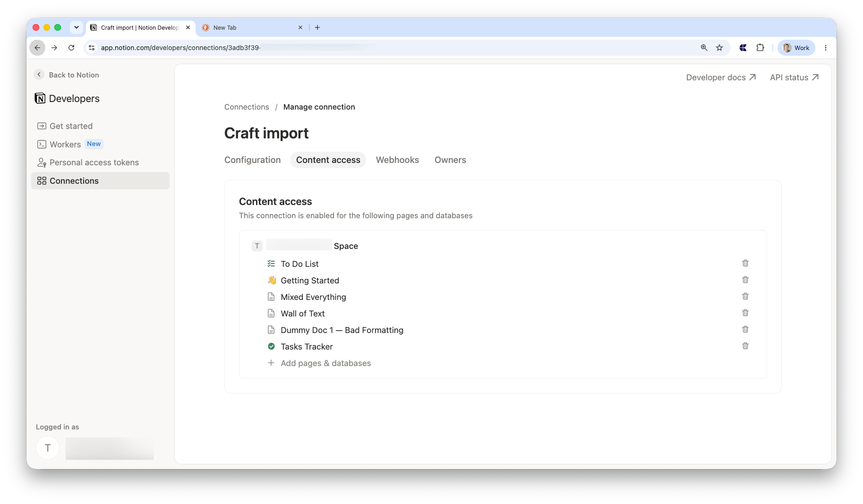Viewport: 863px width, 504px height.
Task: Click Back to Notion link
Action: [x=67, y=75]
